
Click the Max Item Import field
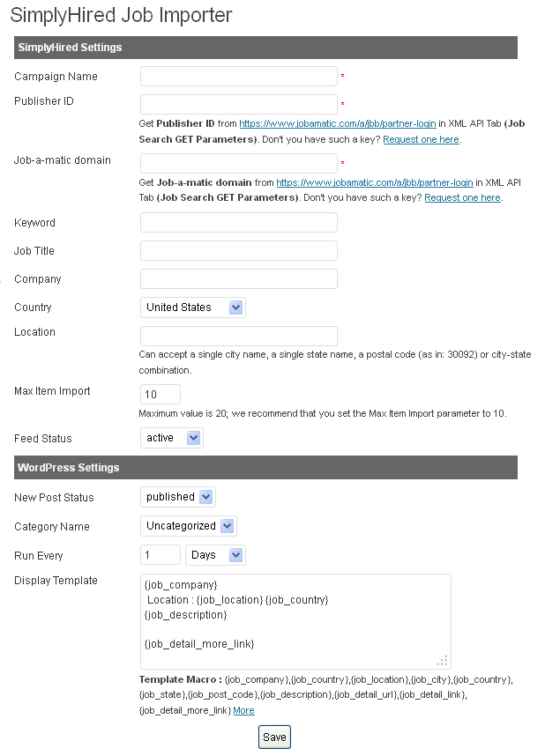coord(161,394)
